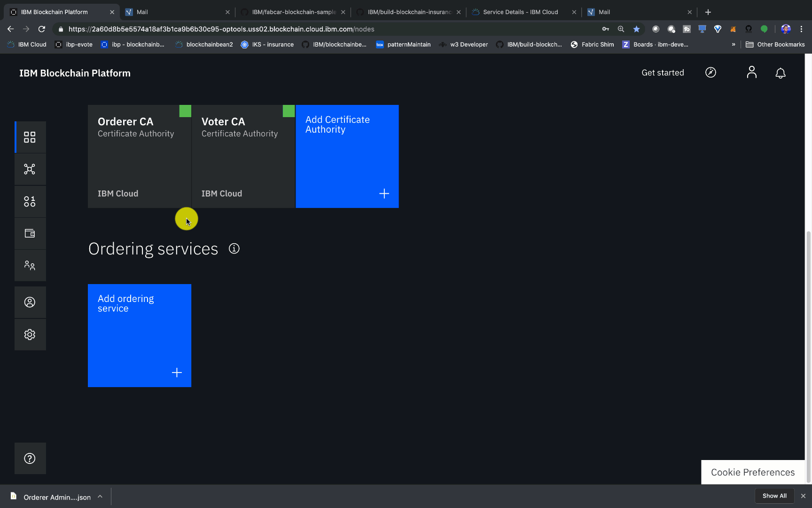The width and height of the screenshot is (812, 508).
Task: Open the Orderer Admin json download
Action: (x=51, y=497)
